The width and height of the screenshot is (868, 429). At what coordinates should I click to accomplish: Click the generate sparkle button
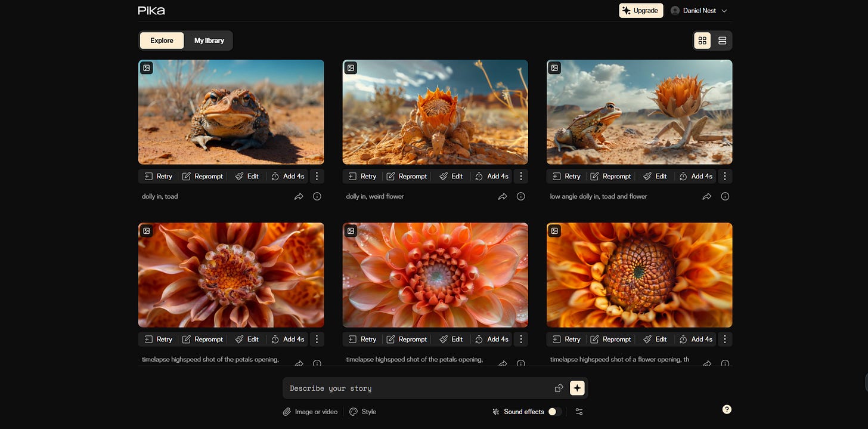pos(576,388)
